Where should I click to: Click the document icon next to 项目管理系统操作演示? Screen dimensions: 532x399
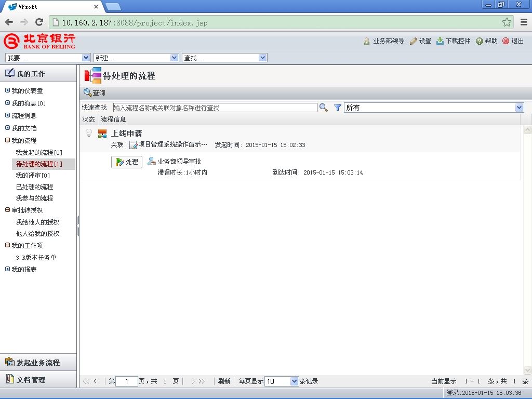(x=134, y=145)
